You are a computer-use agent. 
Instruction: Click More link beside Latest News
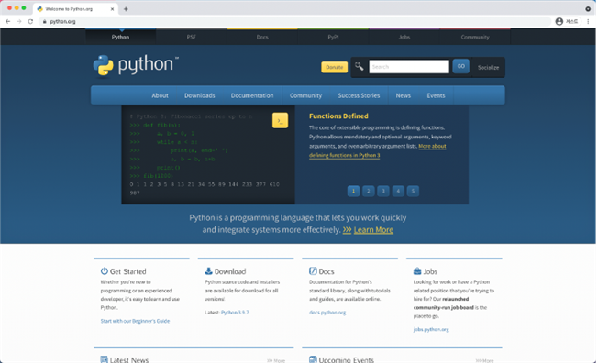[x=276, y=360]
